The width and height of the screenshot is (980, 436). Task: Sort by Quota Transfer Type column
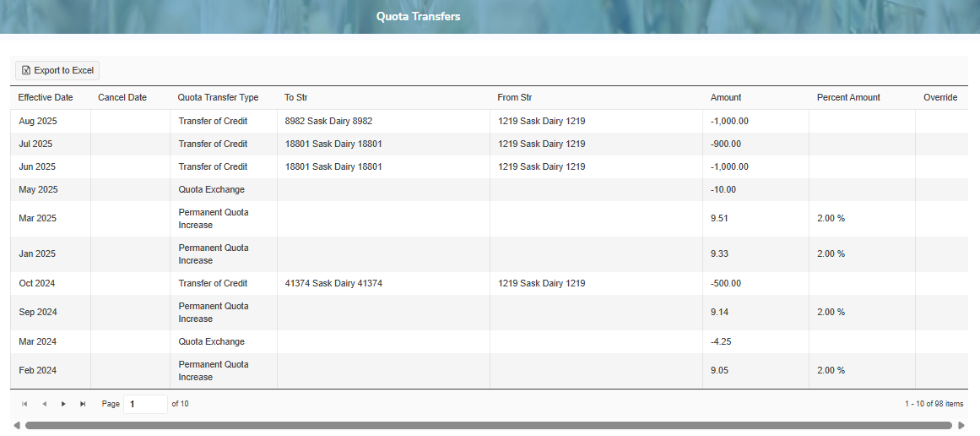[218, 97]
